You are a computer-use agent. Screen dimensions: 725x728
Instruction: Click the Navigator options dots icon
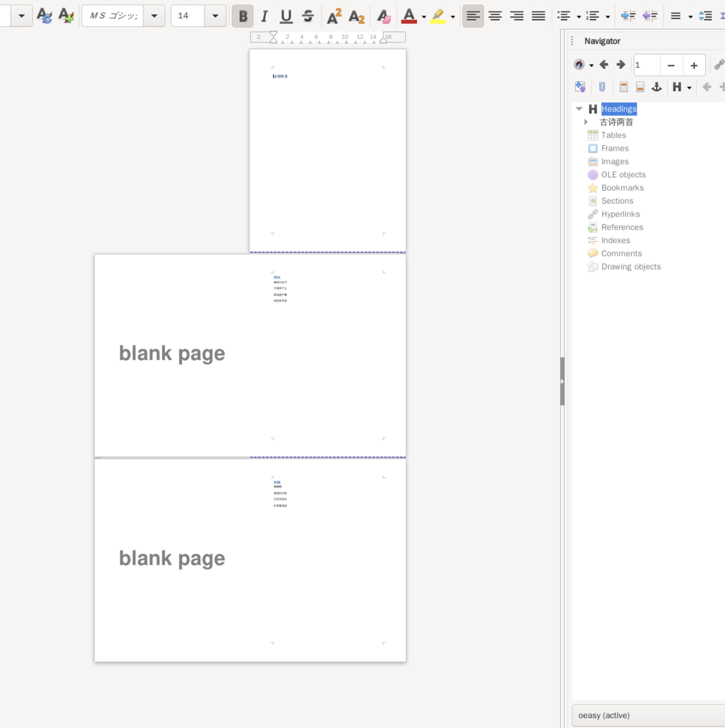[572, 41]
